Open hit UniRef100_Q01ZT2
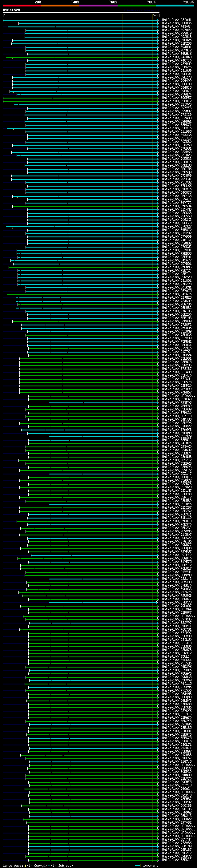 [x=176, y=460]
